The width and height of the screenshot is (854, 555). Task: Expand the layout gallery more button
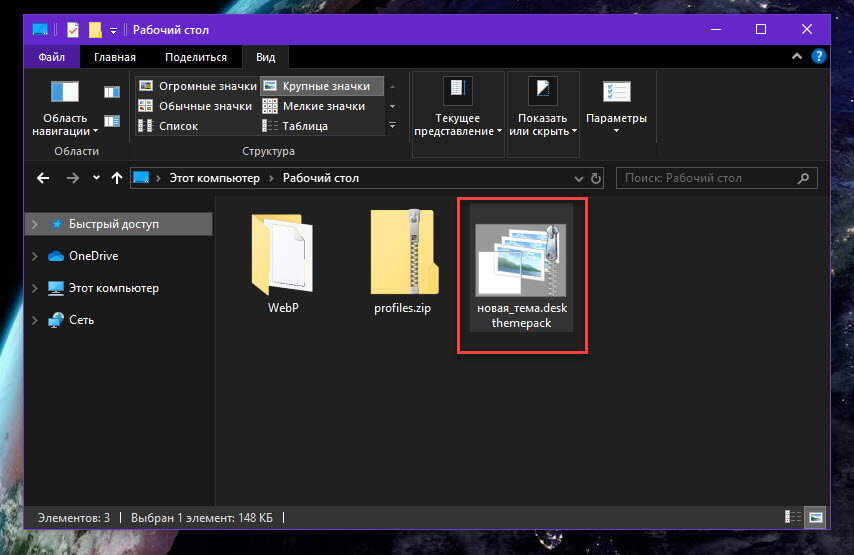[392, 126]
